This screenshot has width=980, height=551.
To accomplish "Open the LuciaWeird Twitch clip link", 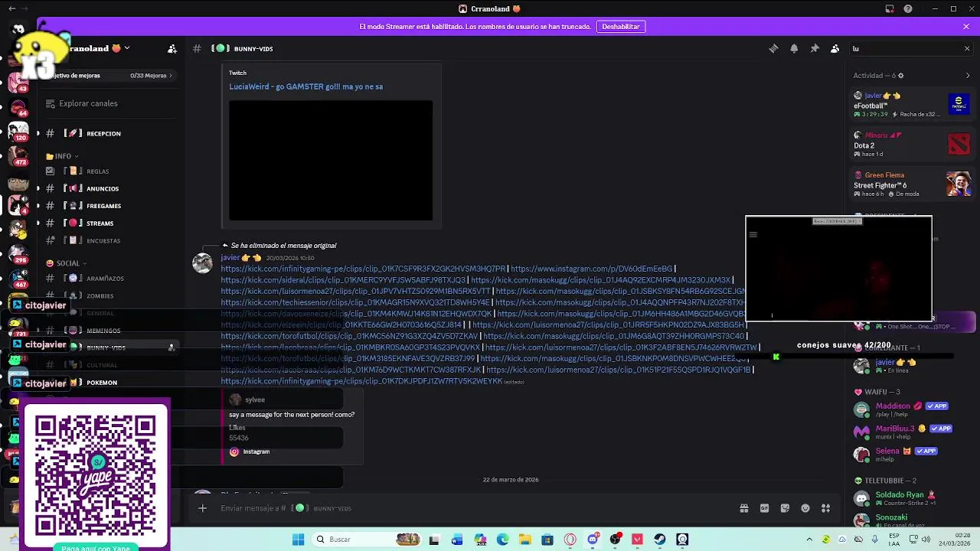I will [305, 86].
